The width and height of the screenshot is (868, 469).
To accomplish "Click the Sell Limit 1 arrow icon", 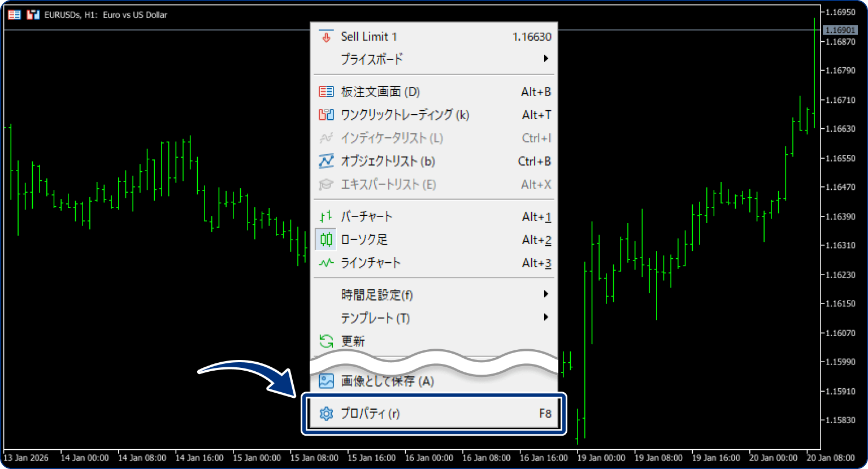I will [325, 36].
